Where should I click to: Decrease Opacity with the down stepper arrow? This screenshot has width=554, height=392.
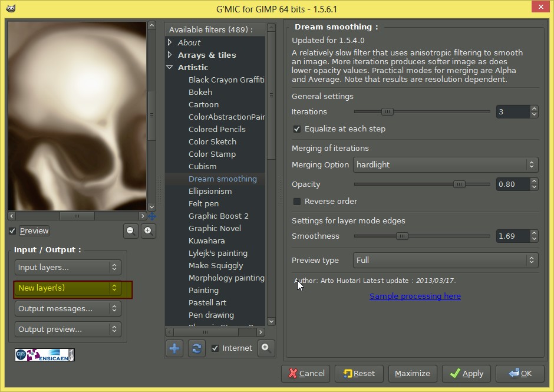(534, 187)
